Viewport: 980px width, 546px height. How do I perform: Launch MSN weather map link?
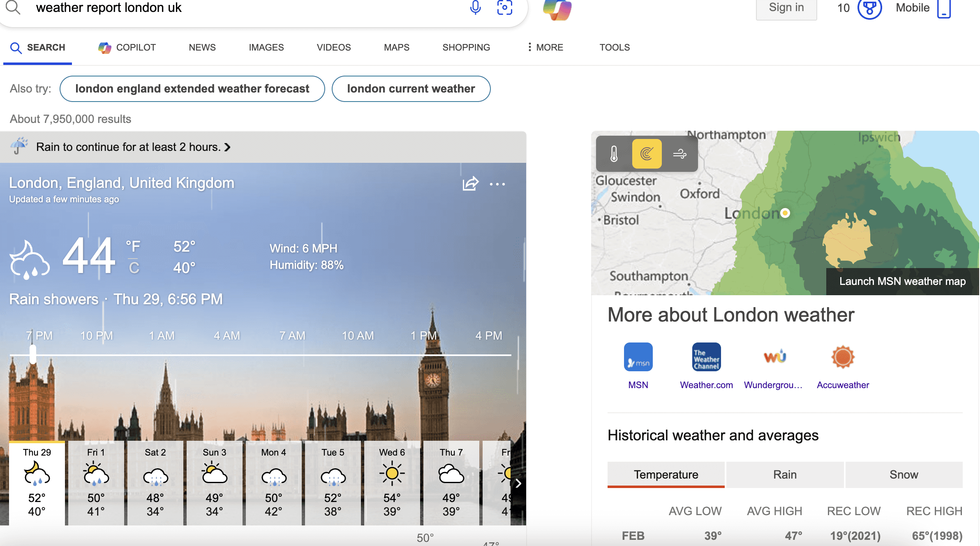click(902, 282)
